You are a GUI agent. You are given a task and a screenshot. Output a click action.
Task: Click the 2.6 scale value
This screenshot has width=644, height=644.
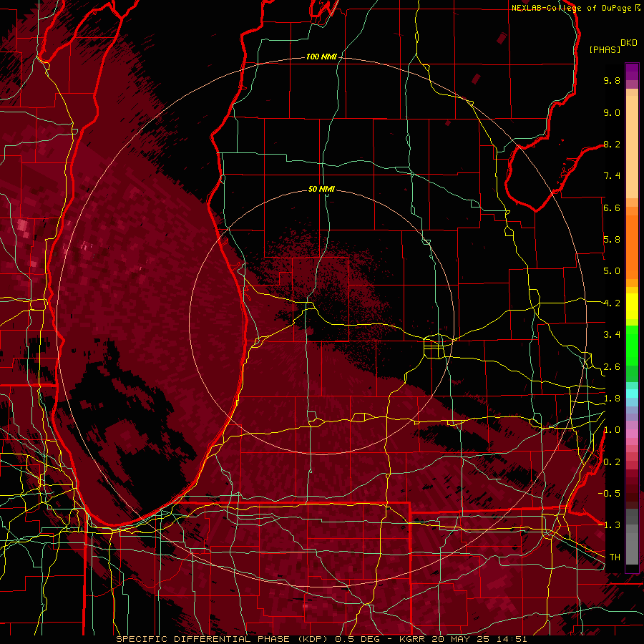pos(612,367)
